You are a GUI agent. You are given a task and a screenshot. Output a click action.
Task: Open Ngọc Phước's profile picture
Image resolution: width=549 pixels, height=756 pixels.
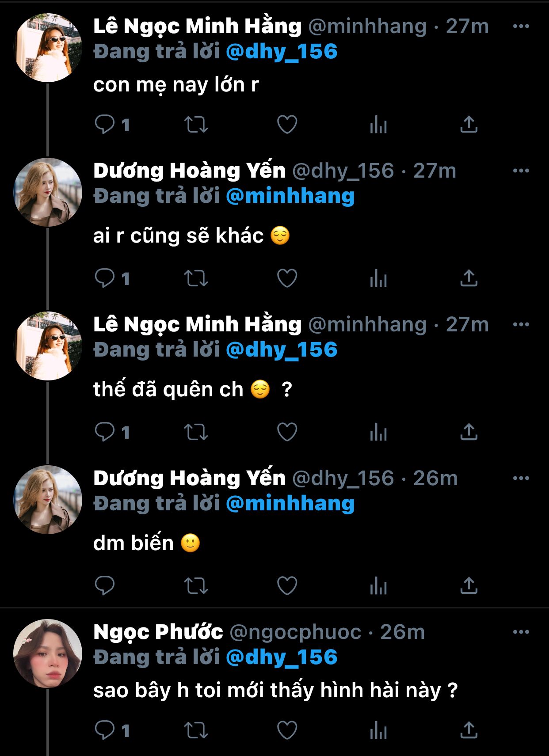[x=48, y=653]
